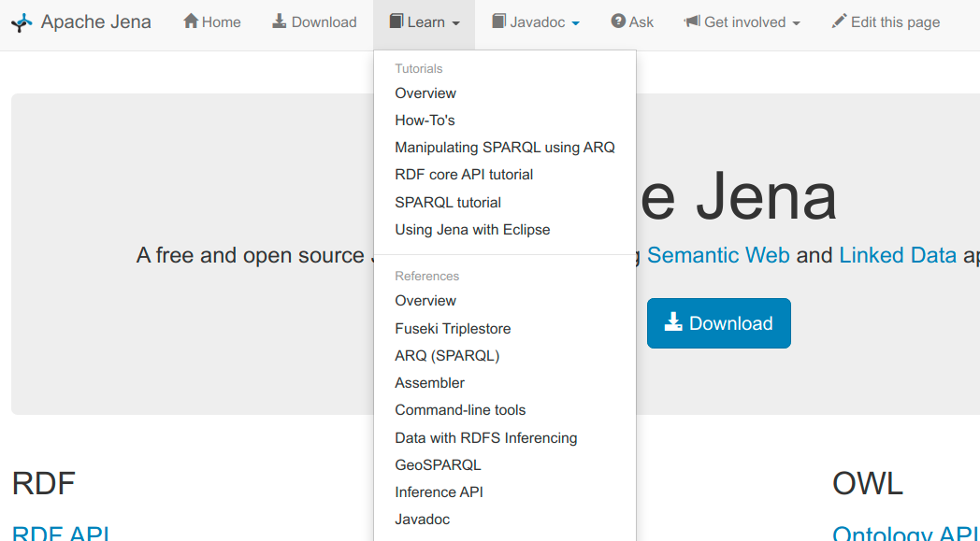The width and height of the screenshot is (980, 541).
Task: Select Data with RDFS Inferencing
Action: click(486, 438)
